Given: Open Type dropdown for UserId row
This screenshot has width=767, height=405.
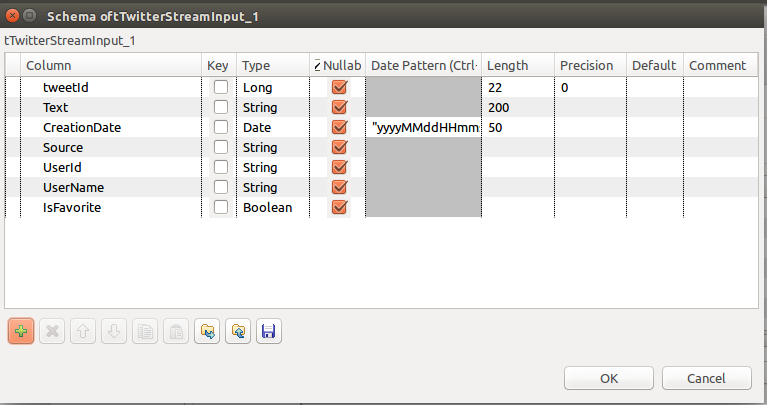Looking at the screenshot, I should pyautogui.click(x=273, y=168).
